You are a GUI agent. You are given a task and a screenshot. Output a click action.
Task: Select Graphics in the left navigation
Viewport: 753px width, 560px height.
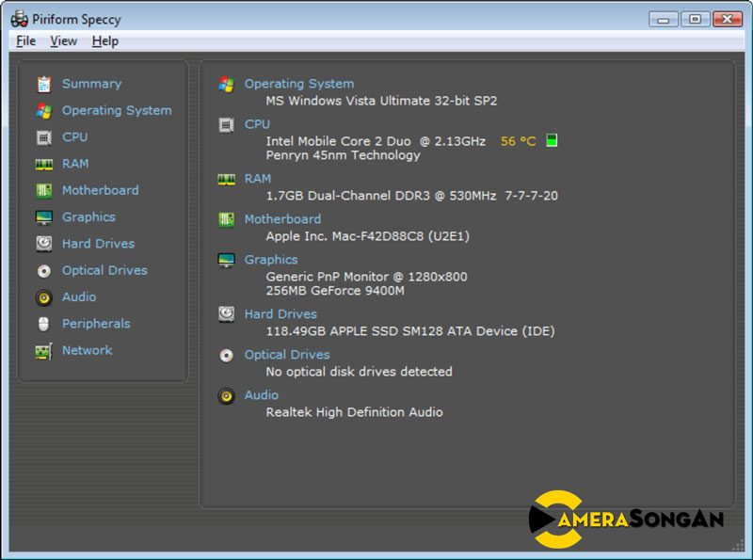[x=88, y=216]
